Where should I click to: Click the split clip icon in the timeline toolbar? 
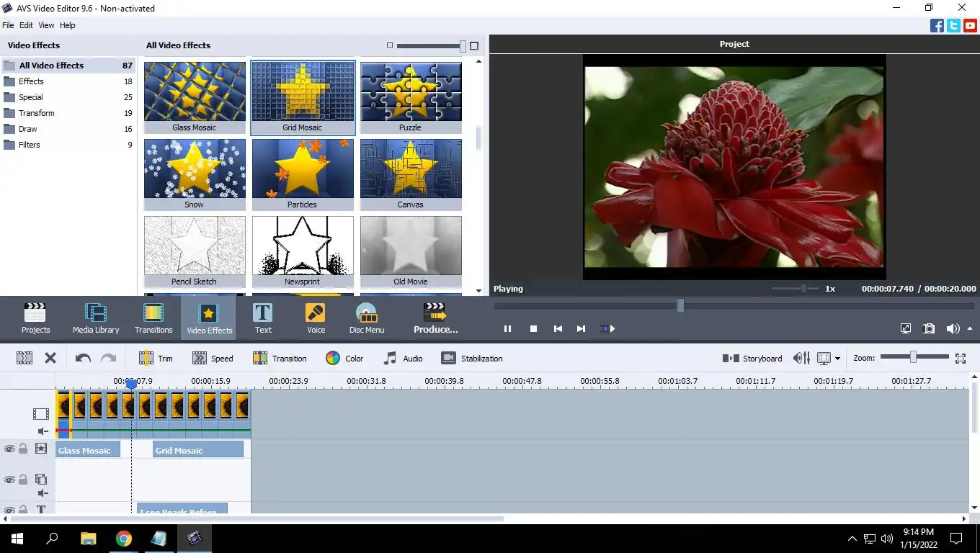tap(24, 358)
